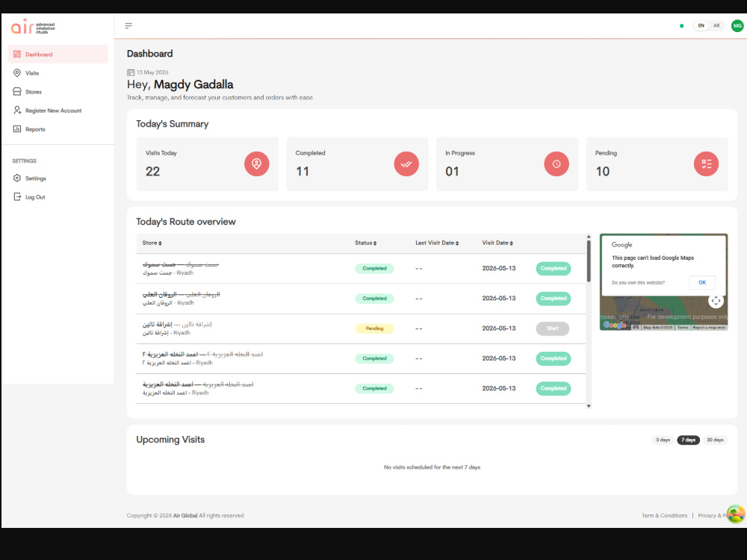747x560 pixels.
Task: Click the route table vertical scrollbar
Action: (x=589, y=261)
